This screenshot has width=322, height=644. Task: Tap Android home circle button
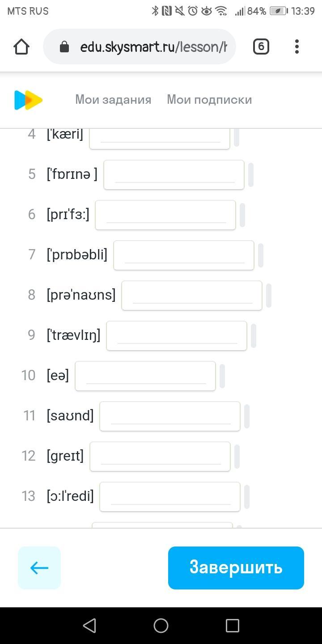[161, 625]
